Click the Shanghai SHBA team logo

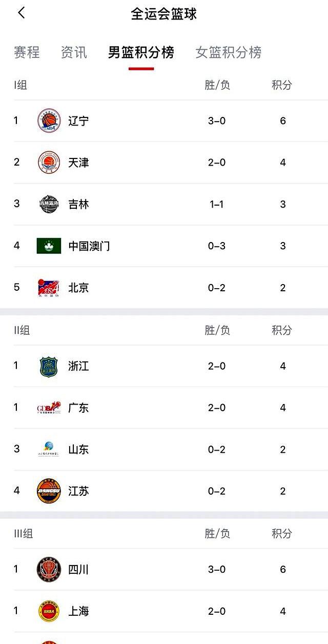tap(49, 611)
